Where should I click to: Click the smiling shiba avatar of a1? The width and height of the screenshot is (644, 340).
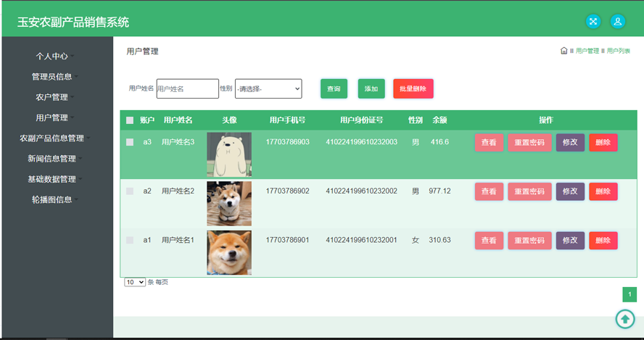(x=229, y=252)
